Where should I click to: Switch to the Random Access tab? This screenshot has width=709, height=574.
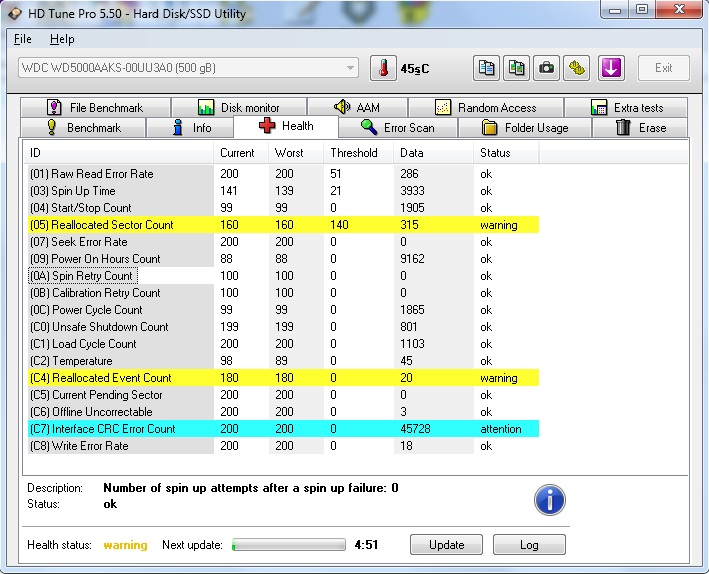point(486,108)
